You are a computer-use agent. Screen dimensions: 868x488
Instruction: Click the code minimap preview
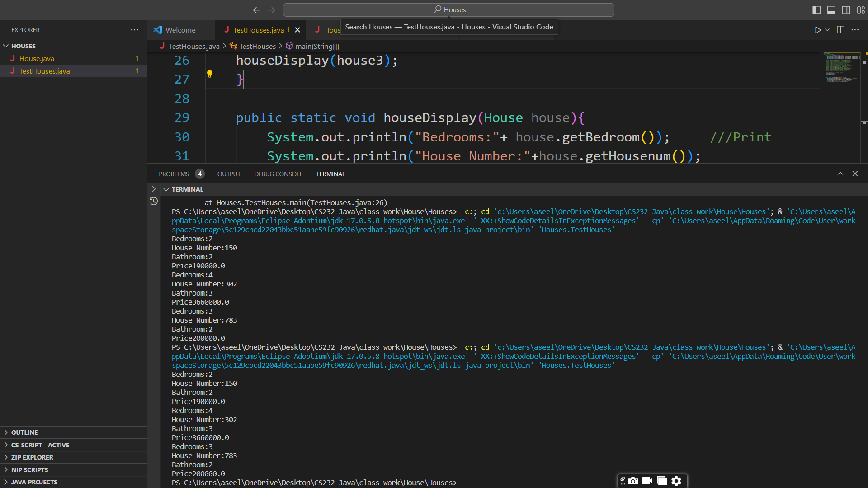(x=841, y=68)
